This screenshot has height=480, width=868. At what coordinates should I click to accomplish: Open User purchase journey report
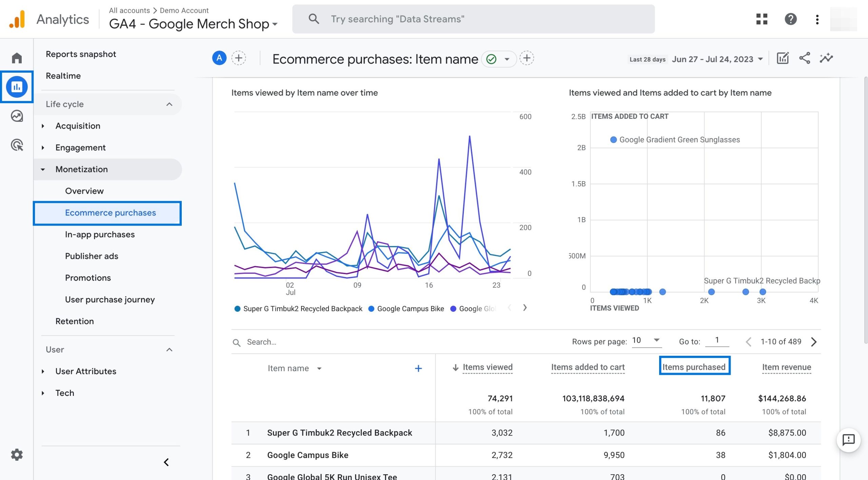coord(110,300)
